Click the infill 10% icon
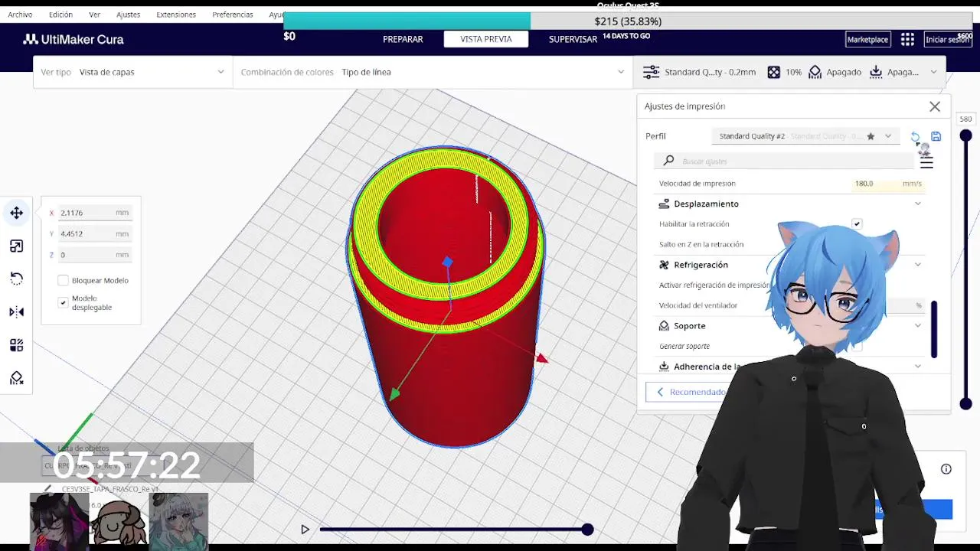 click(x=774, y=72)
